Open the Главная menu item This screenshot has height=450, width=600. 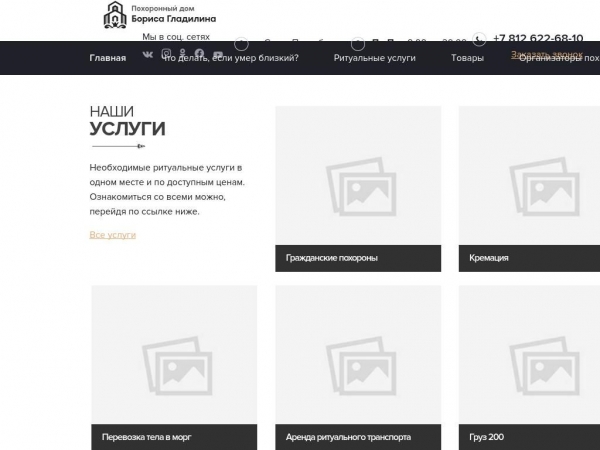tap(108, 58)
